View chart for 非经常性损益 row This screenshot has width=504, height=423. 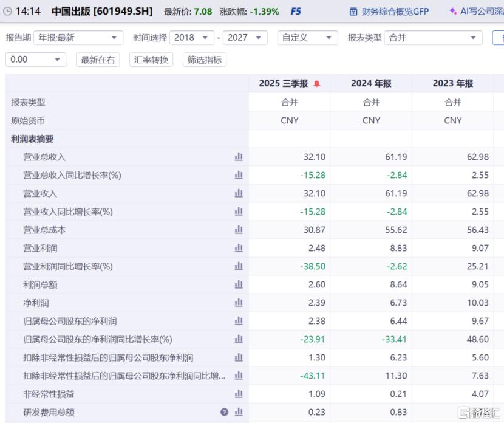pos(239,394)
